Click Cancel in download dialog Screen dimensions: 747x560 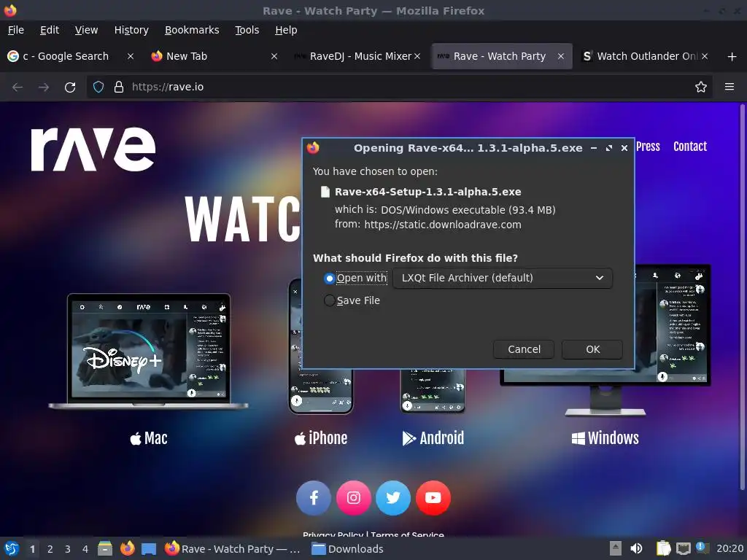(524, 349)
